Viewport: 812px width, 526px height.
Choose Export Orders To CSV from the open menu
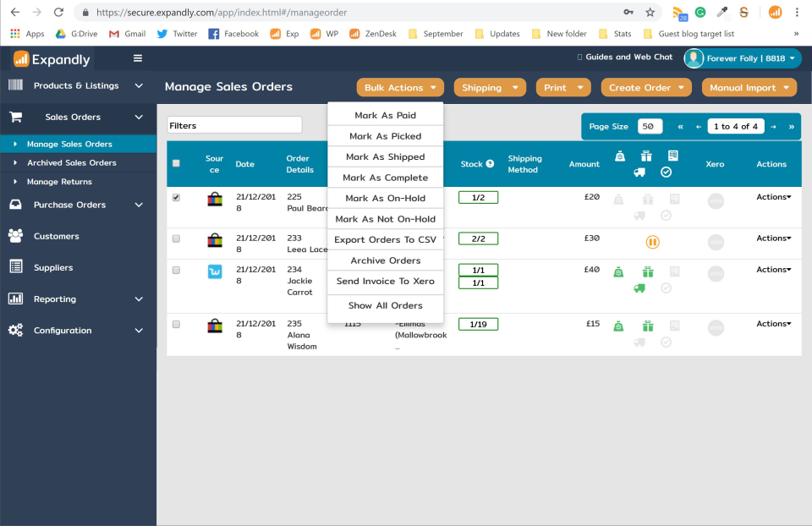click(385, 239)
